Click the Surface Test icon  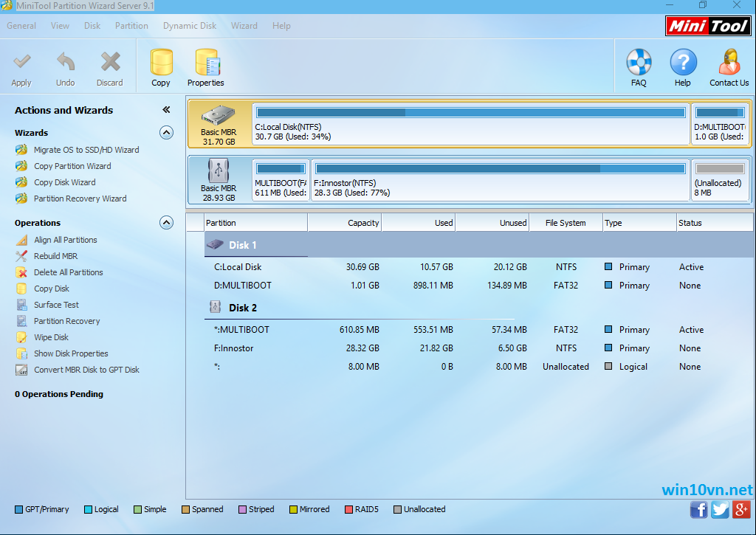(x=21, y=305)
